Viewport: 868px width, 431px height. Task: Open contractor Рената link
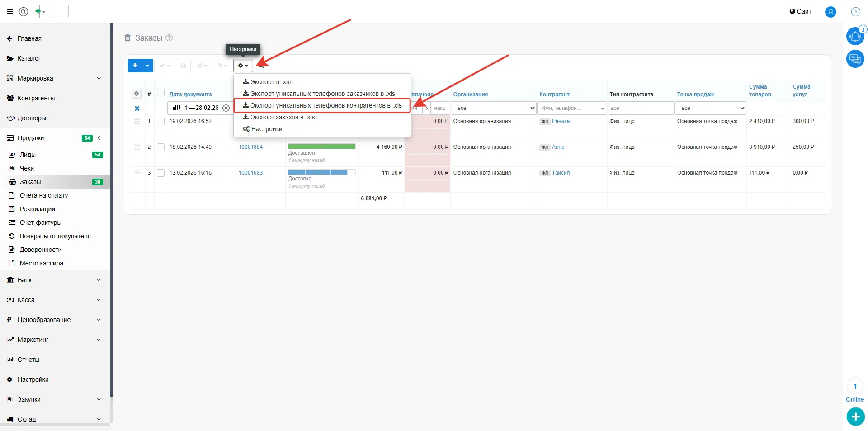point(561,121)
